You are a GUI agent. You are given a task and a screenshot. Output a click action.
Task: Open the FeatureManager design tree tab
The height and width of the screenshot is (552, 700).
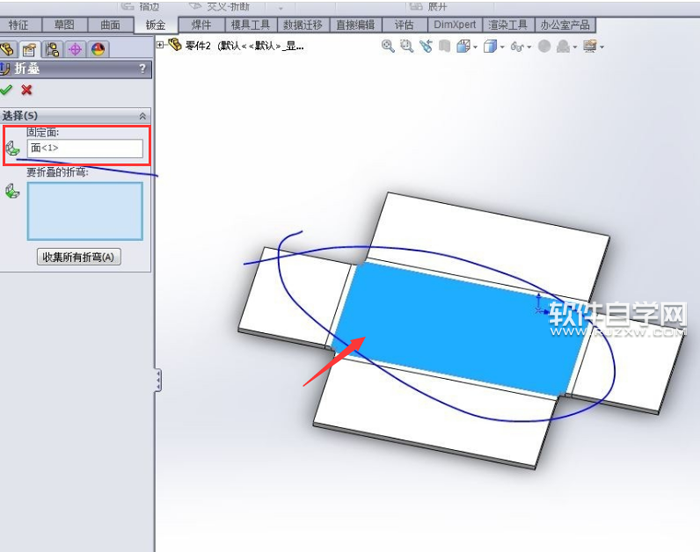pos(8,49)
